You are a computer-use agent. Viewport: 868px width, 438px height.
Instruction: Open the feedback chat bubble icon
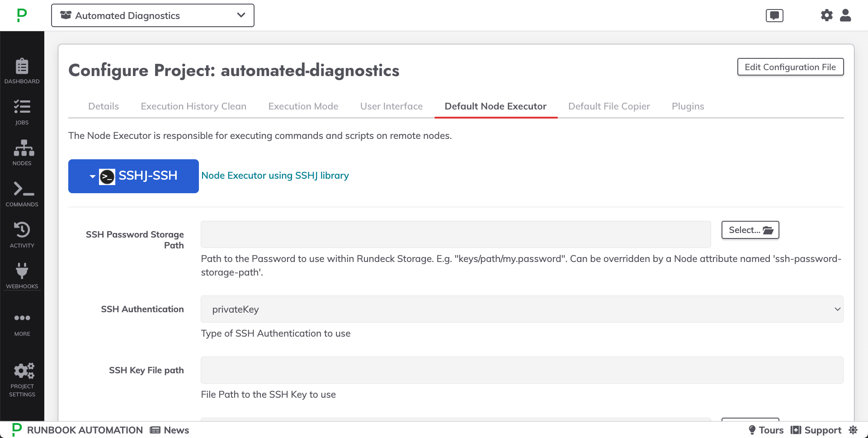[774, 15]
